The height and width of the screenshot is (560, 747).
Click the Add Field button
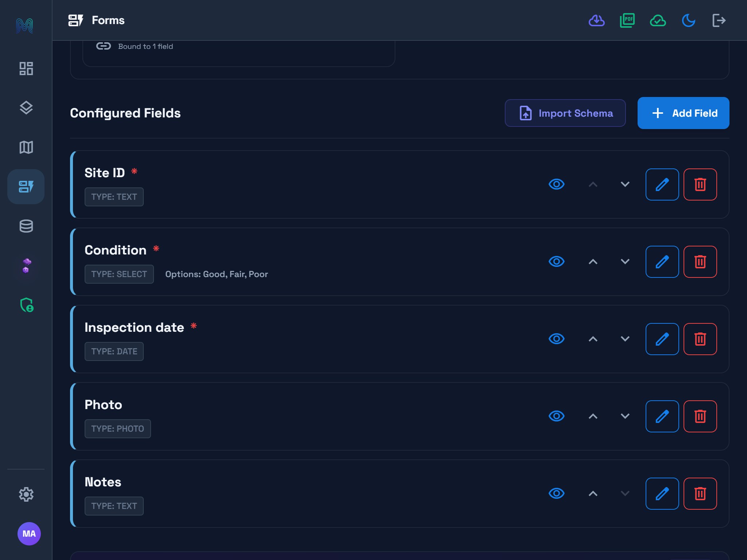(x=684, y=113)
